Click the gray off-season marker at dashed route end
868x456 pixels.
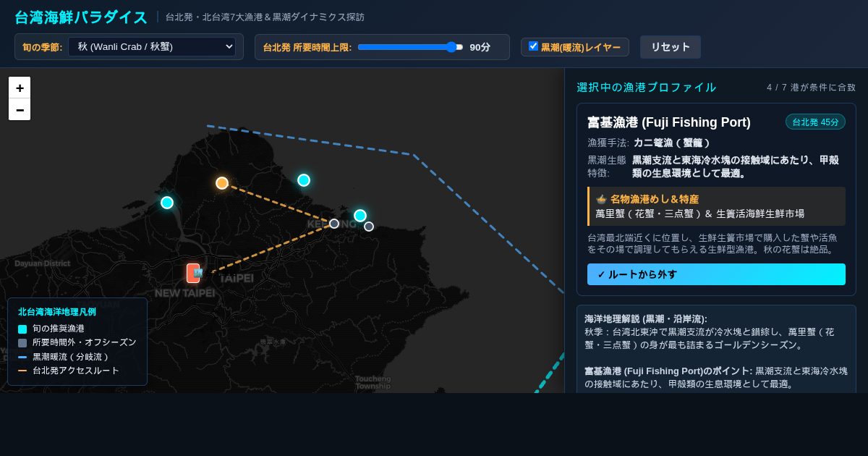[x=334, y=224]
